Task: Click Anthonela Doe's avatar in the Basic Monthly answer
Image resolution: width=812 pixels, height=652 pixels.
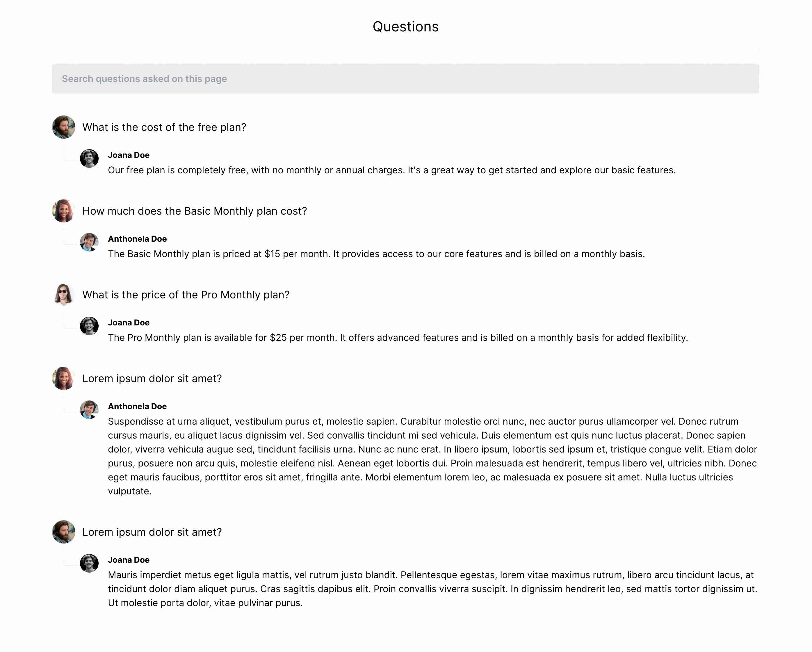Action: tap(89, 242)
